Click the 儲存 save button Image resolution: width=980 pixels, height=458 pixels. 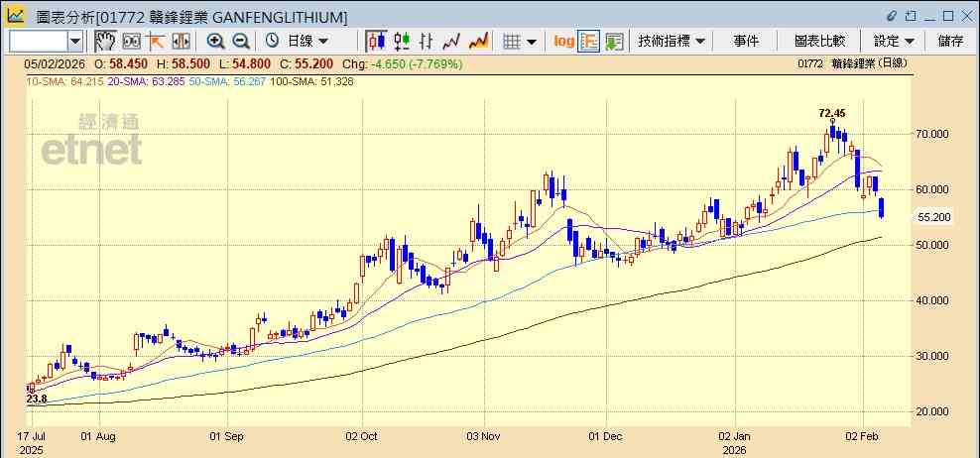click(x=950, y=42)
